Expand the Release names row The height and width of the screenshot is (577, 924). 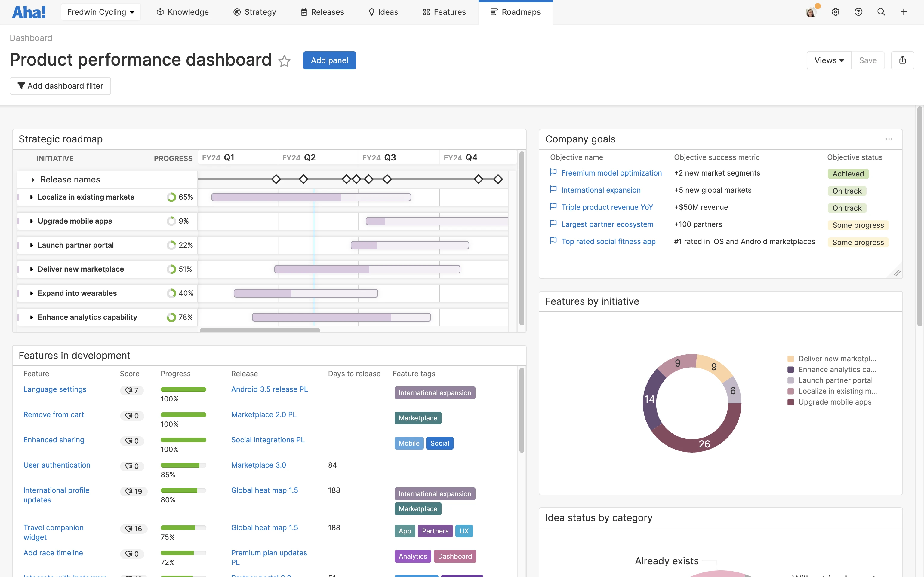[33, 179]
